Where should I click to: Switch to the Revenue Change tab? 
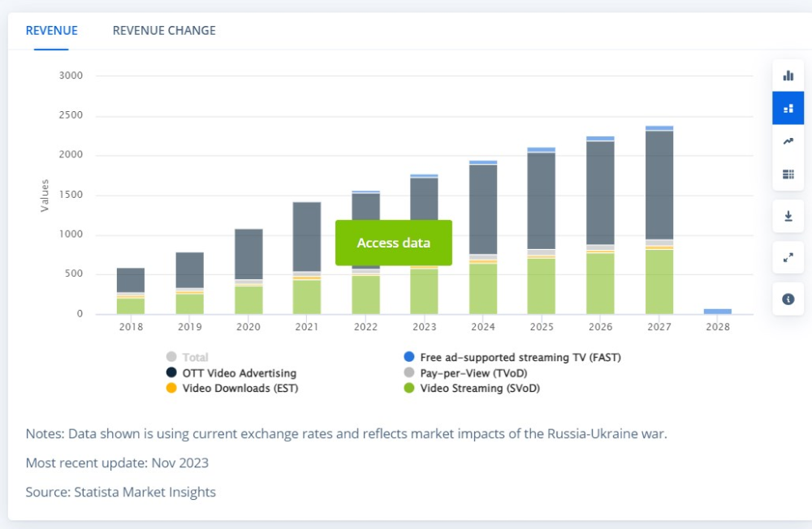(x=164, y=31)
